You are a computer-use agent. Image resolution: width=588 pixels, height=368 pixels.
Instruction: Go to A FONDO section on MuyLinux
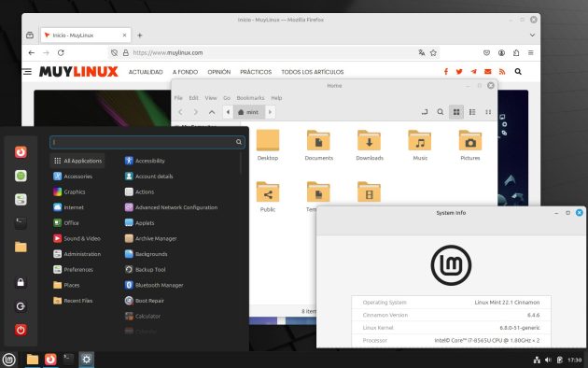[x=185, y=72]
